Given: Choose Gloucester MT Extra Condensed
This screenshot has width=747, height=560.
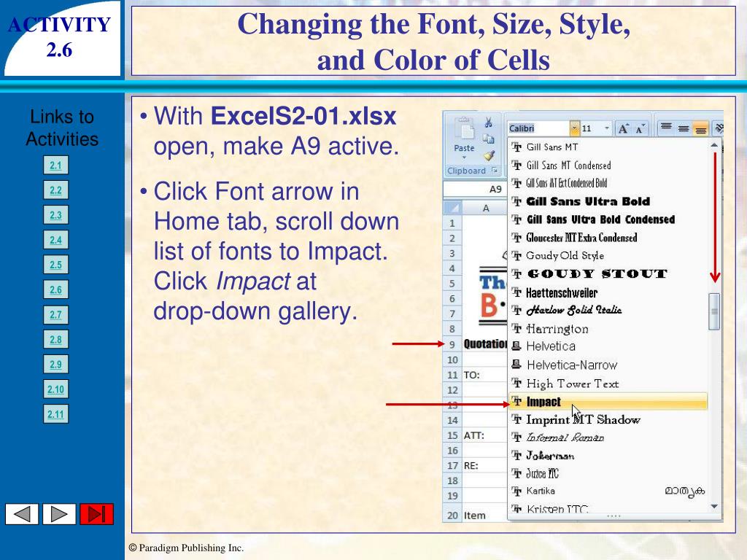Looking at the screenshot, I should 608,238.
